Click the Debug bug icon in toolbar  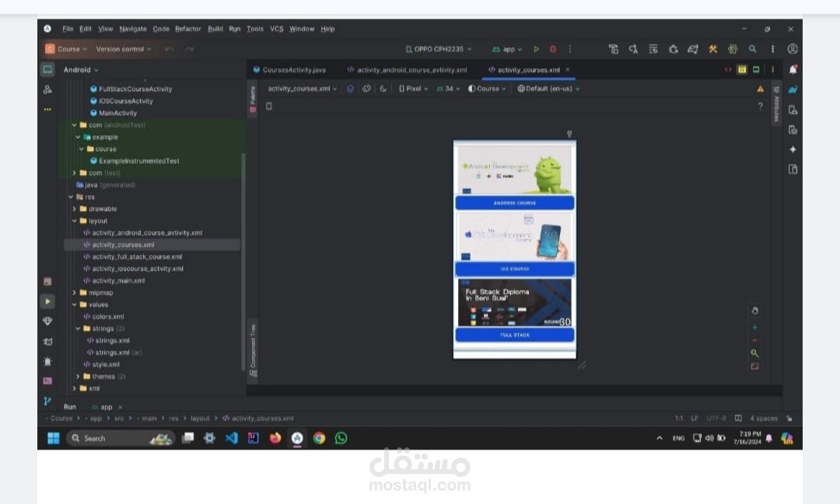(x=674, y=49)
